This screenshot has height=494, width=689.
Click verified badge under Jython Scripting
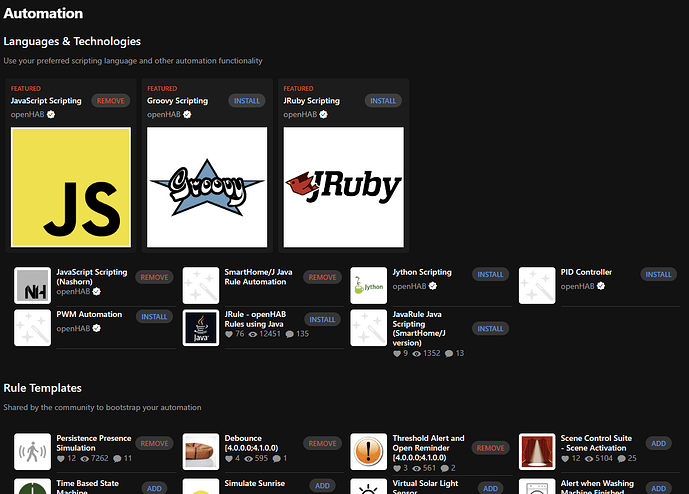(x=433, y=286)
